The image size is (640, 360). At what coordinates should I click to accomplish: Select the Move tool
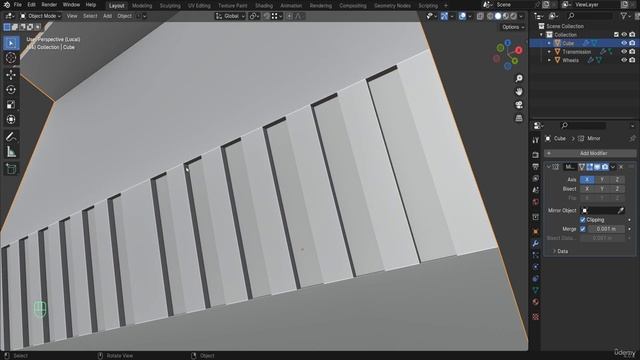(11, 75)
